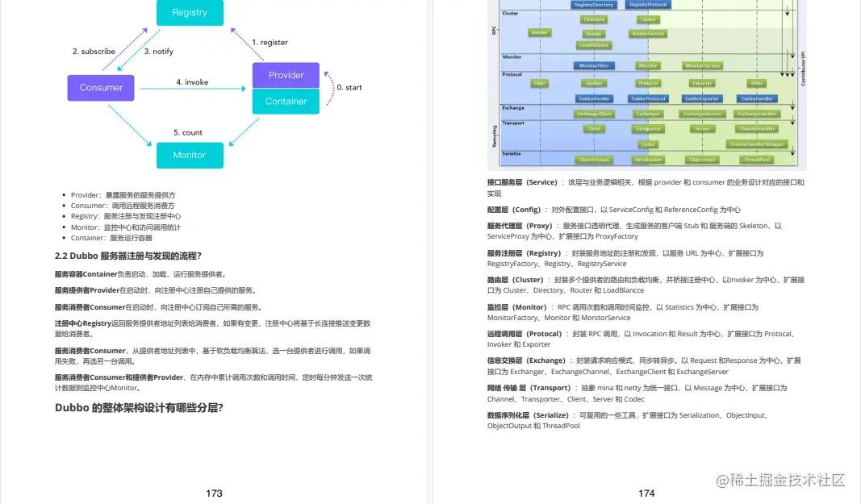Viewport: 861px width, 504px height.
Task: Click the '服务注册层 (Registry)' description
Action: pyautogui.click(x=625, y=259)
